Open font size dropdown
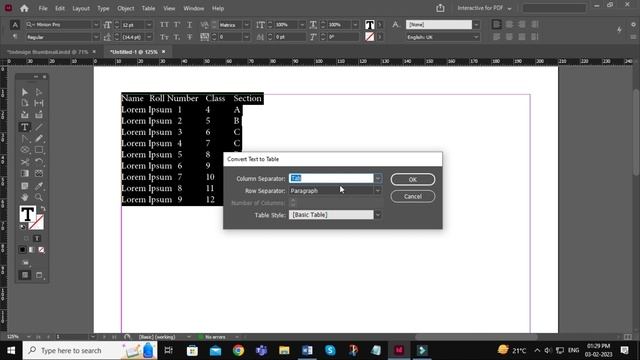This screenshot has width=640, height=360. [x=149, y=25]
